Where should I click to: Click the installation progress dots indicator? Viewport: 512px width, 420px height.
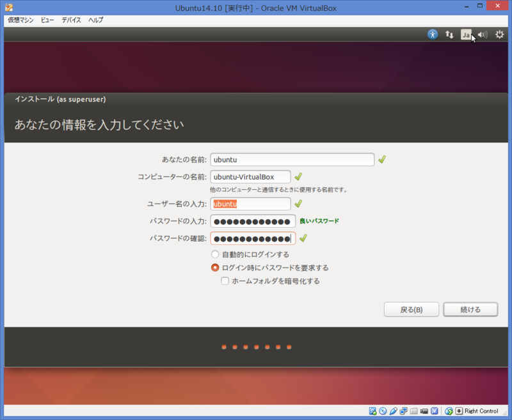coord(256,347)
